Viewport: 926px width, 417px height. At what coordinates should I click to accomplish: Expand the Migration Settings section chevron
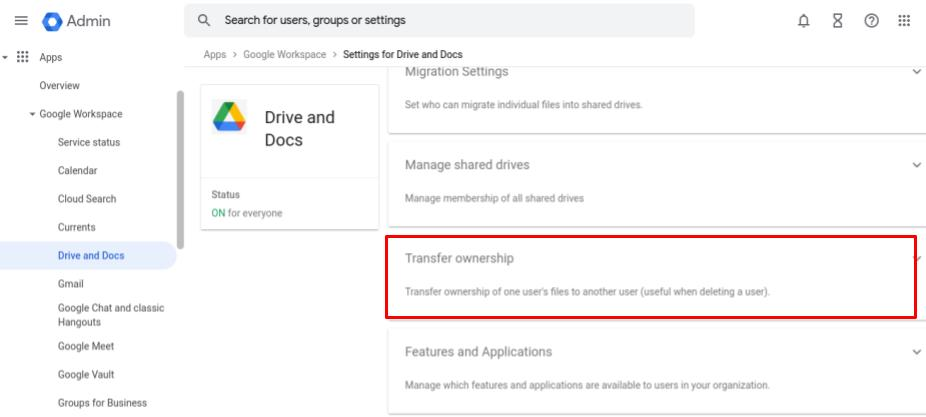coord(917,71)
